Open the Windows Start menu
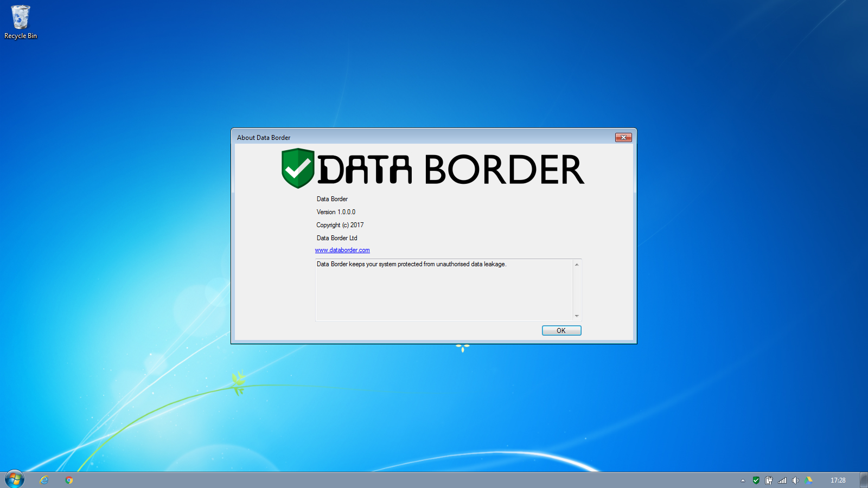Image resolution: width=868 pixels, height=488 pixels. point(15,479)
